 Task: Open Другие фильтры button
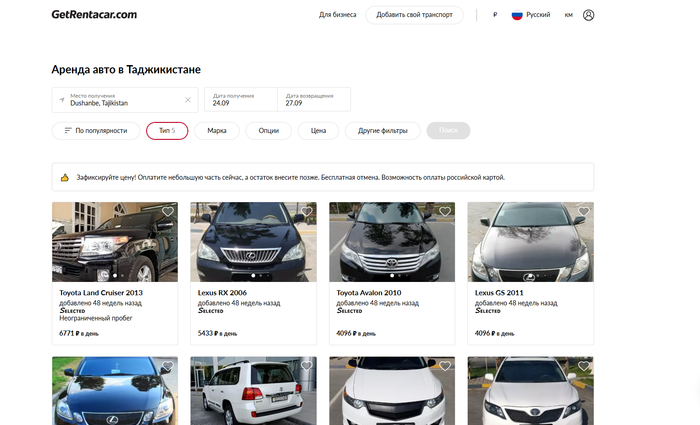click(383, 131)
